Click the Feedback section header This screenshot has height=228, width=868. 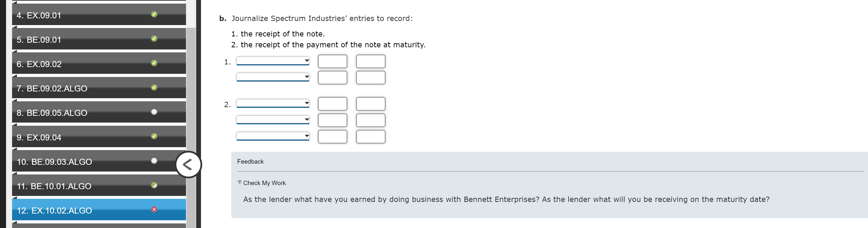coord(250,161)
